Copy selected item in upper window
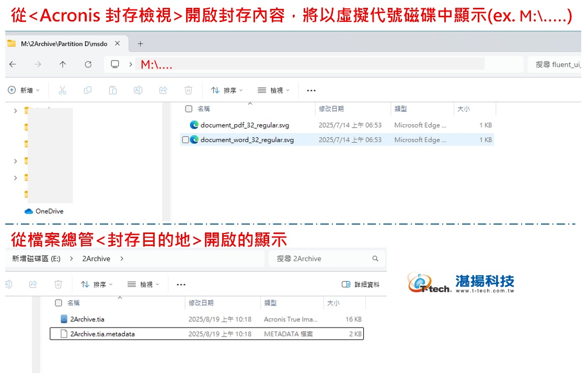Screen dimensions: 588x373 point(87,90)
